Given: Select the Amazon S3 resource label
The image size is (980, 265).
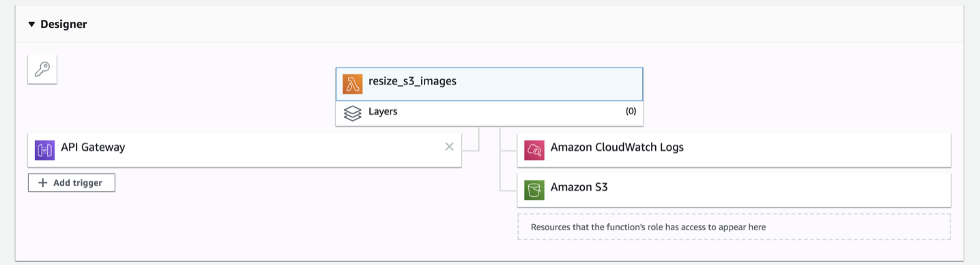Looking at the screenshot, I should click(579, 186).
